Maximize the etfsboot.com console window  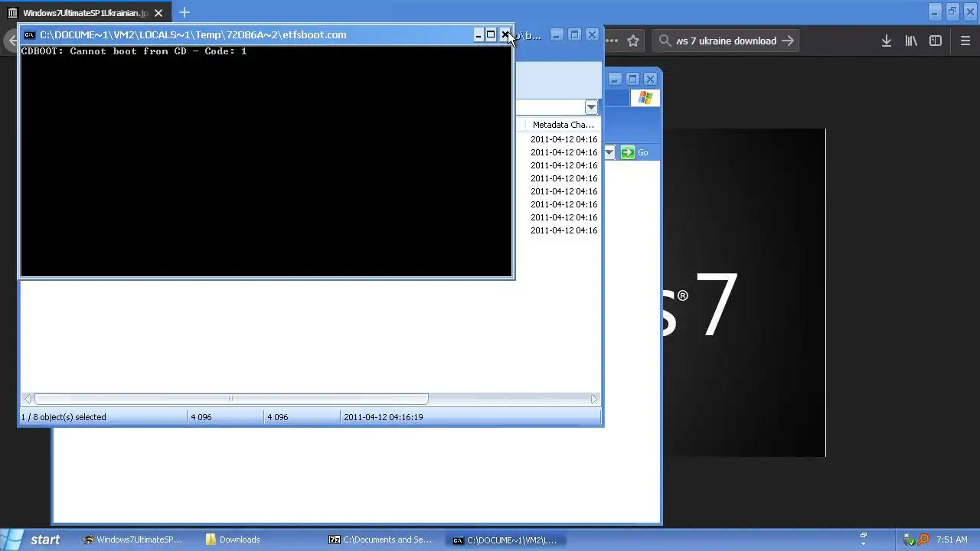click(x=491, y=34)
